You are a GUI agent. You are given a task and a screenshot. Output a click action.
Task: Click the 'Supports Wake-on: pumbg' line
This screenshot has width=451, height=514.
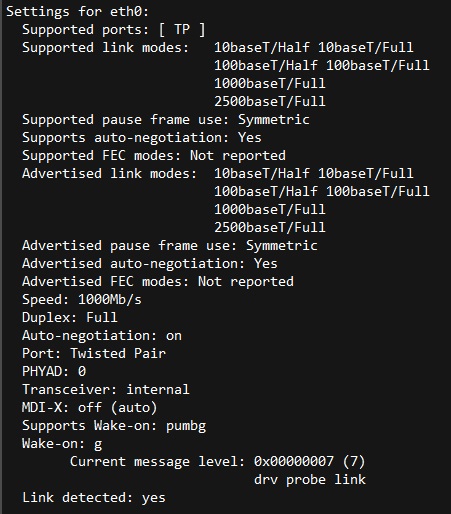pos(114,426)
